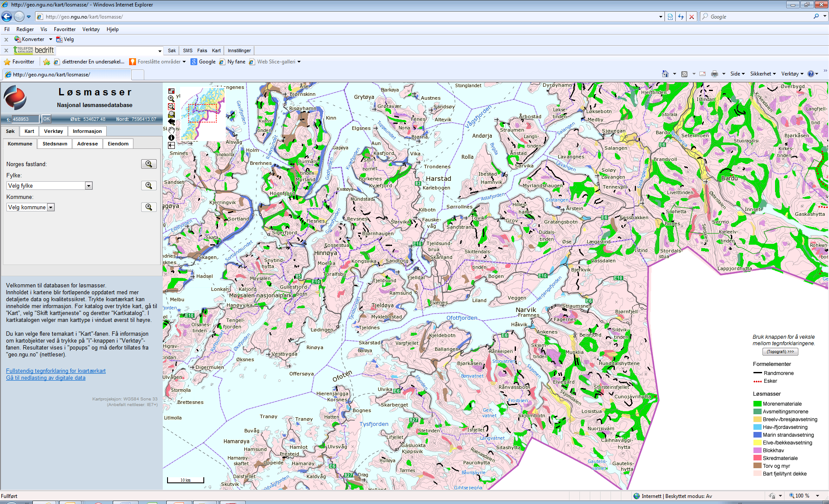Switch to the Informasjon tab
Image resolution: width=829 pixels, height=504 pixels.
click(x=87, y=131)
